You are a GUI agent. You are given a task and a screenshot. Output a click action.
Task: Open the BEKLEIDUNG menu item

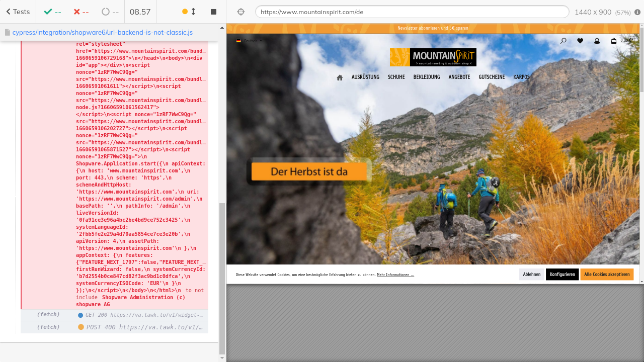[x=427, y=77]
